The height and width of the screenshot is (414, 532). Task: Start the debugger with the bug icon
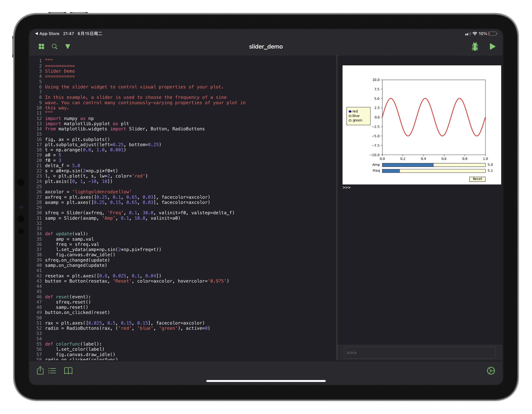[475, 46]
